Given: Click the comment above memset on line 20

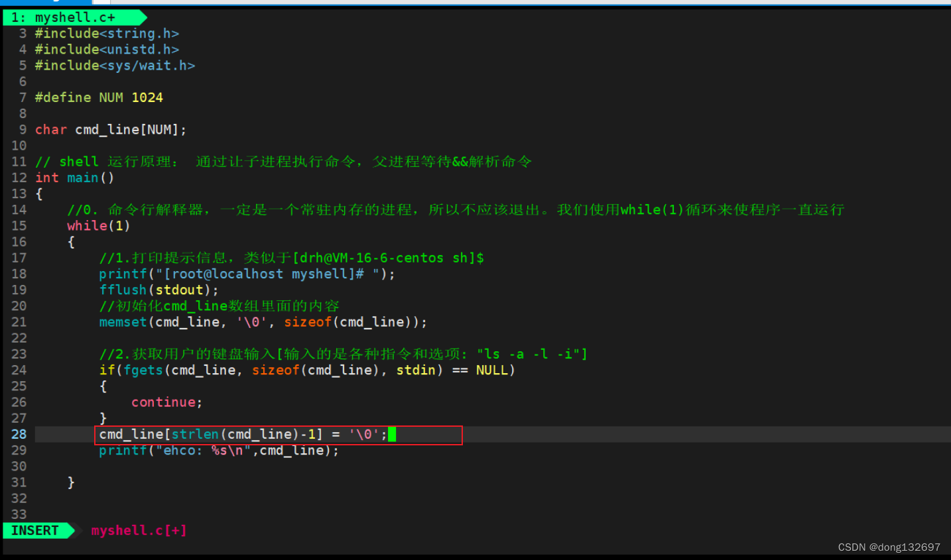Looking at the screenshot, I should 219,306.
